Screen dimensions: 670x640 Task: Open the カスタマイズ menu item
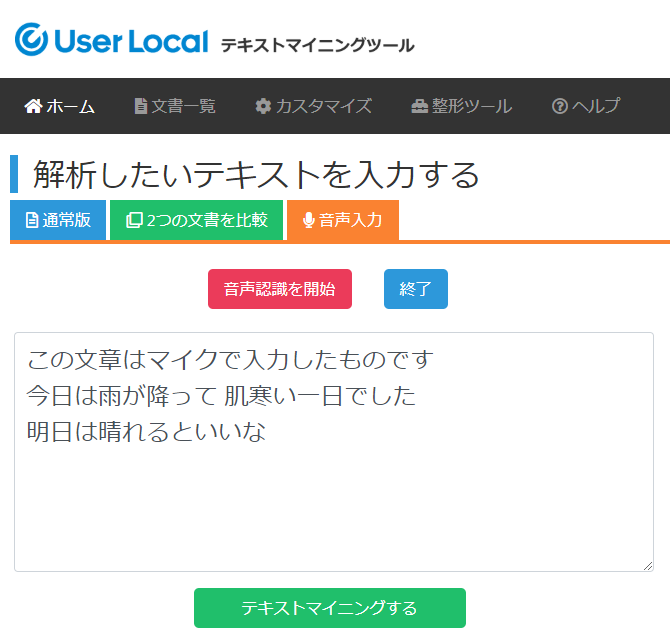(x=314, y=106)
